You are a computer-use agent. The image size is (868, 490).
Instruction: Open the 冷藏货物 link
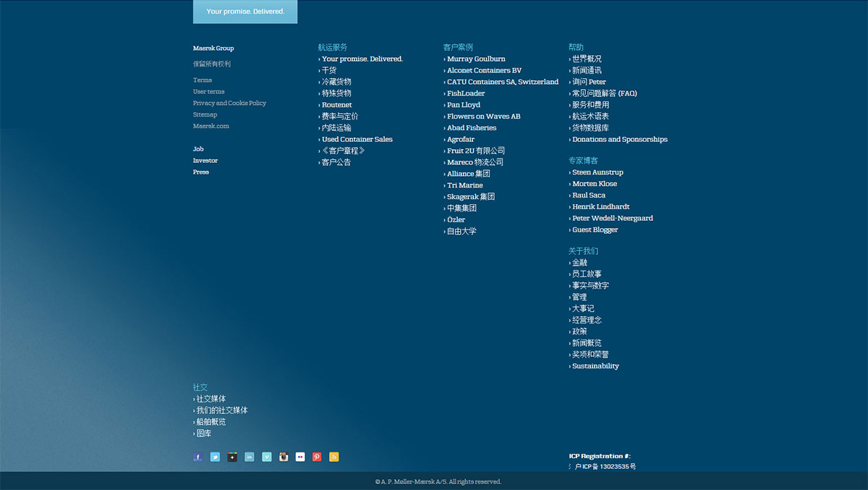335,82
